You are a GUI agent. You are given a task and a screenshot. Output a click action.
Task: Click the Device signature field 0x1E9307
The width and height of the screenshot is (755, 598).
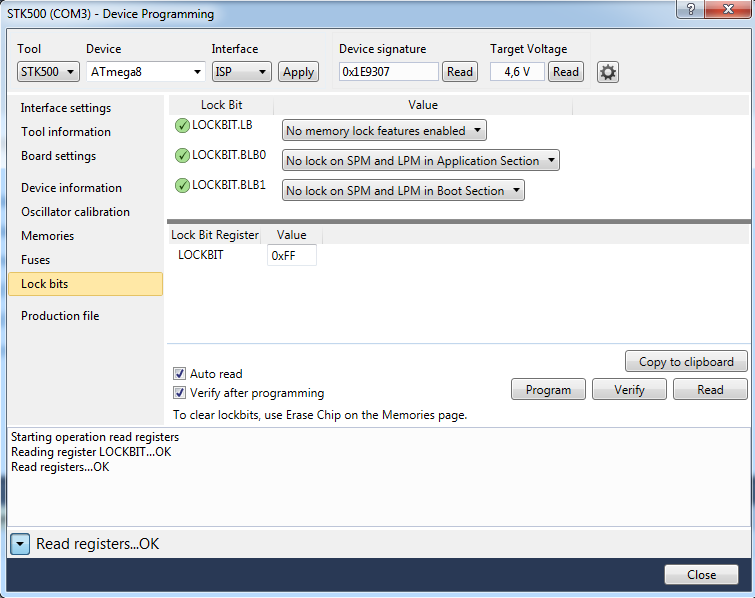click(x=389, y=72)
